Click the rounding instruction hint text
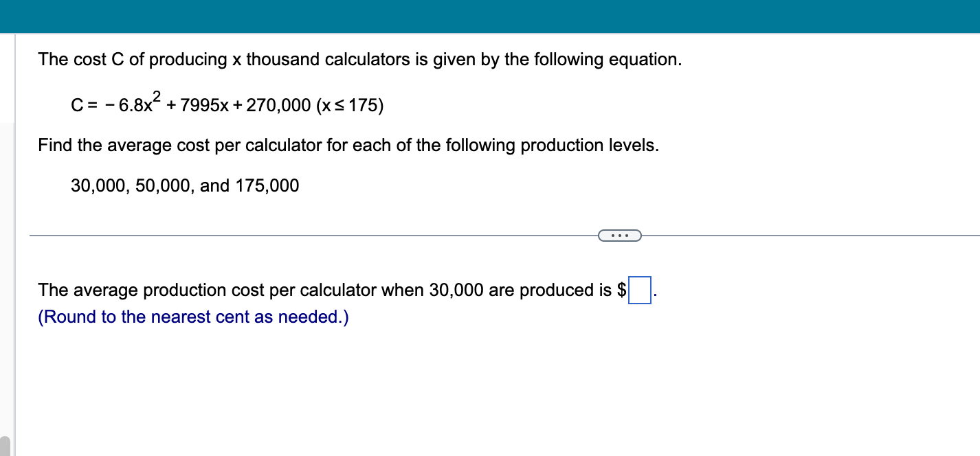This screenshot has height=456, width=980. point(193,317)
